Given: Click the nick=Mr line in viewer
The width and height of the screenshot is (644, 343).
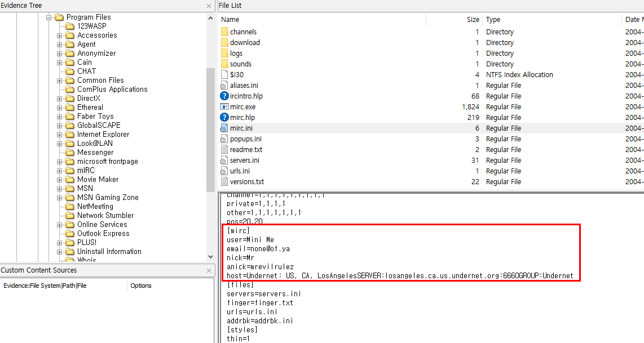Looking at the screenshot, I should point(240,257).
